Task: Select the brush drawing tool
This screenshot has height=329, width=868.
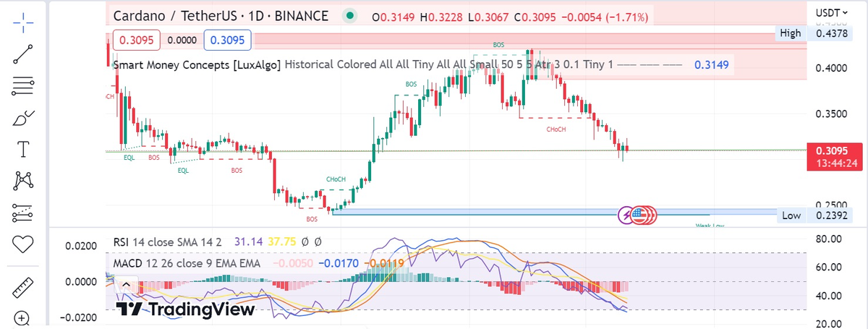Action: pyautogui.click(x=23, y=118)
